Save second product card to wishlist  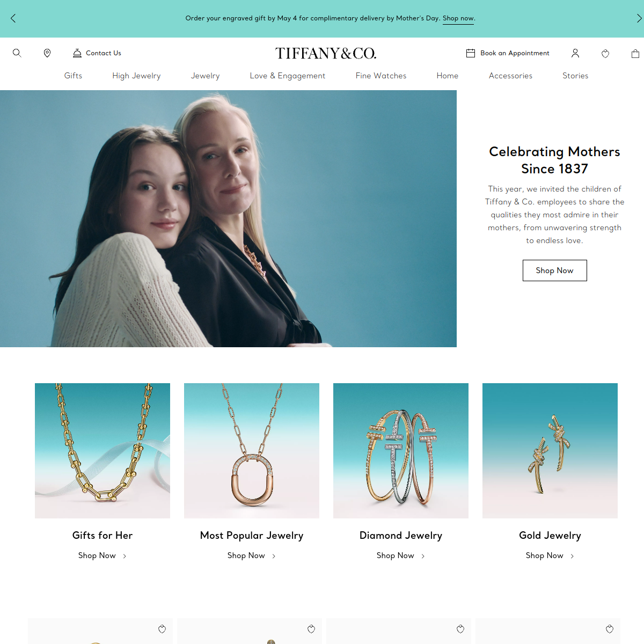tap(311, 629)
